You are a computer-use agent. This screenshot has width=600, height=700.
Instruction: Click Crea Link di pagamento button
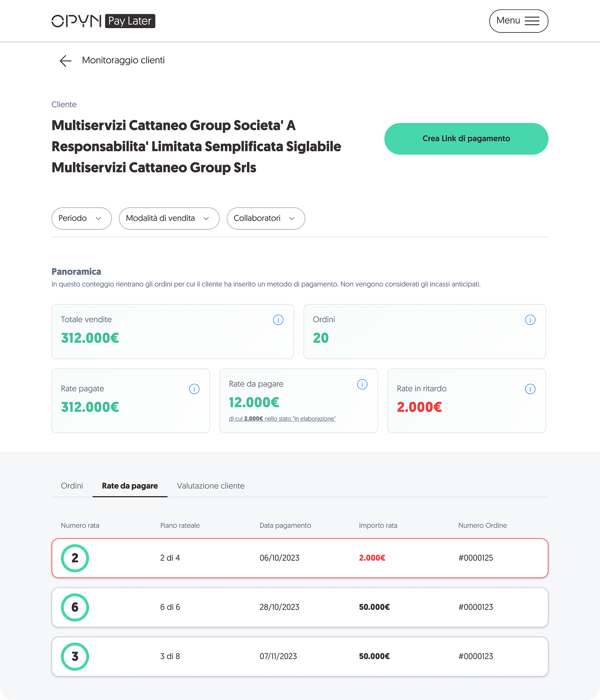point(466,139)
